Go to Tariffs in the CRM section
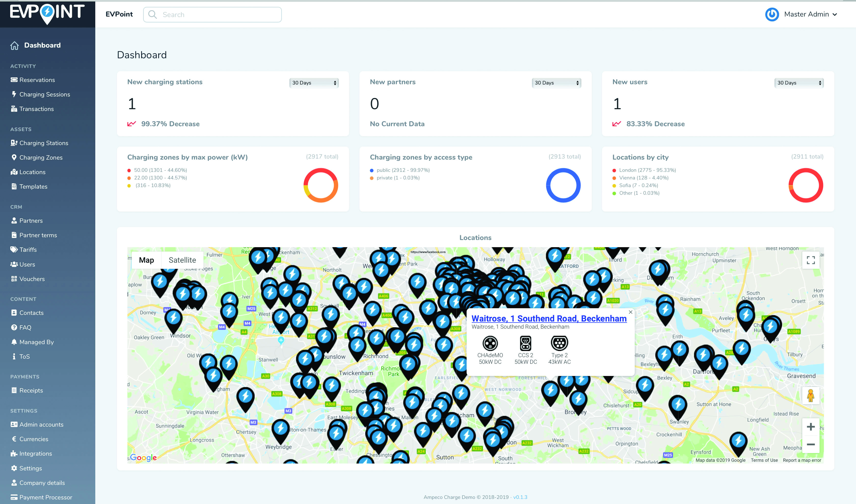The width and height of the screenshot is (856, 504). point(28,250)
